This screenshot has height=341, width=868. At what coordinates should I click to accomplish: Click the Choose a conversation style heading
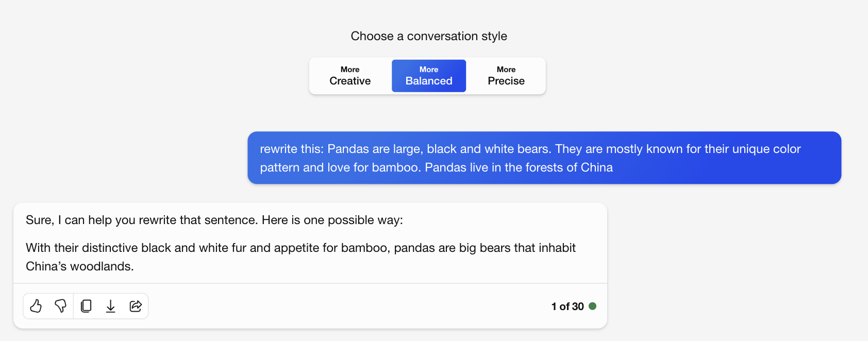click(428, 36)
